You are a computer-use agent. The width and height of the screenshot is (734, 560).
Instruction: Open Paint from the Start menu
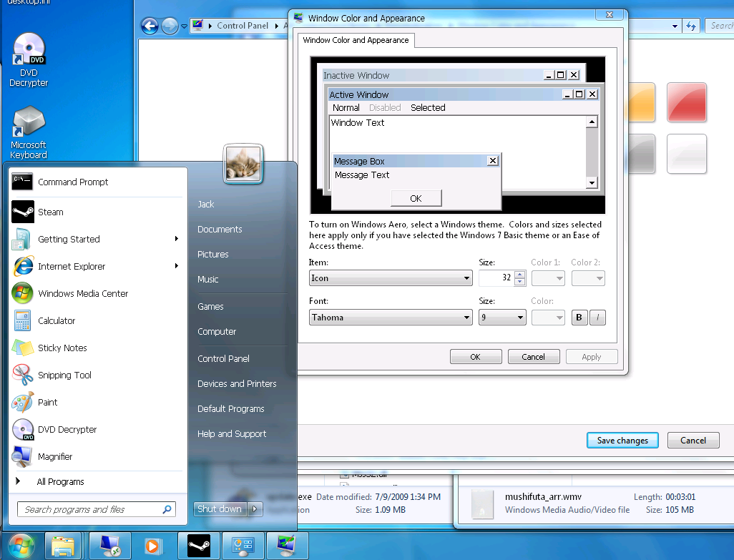[47, 403]
